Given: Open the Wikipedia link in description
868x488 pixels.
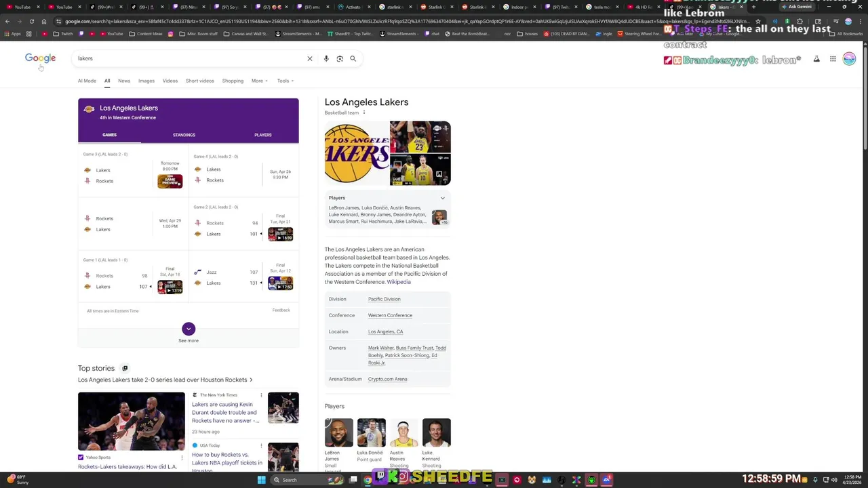Looking at the screenshot, I should (399, 282).
